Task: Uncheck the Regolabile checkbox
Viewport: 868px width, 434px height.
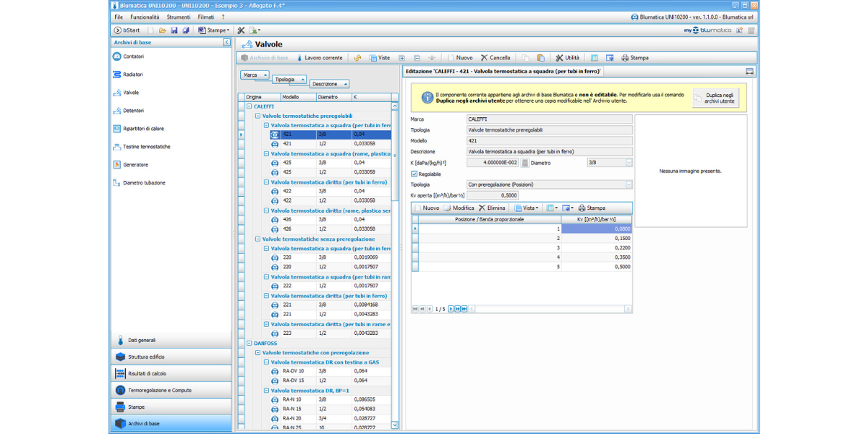Action: point(414,174)
